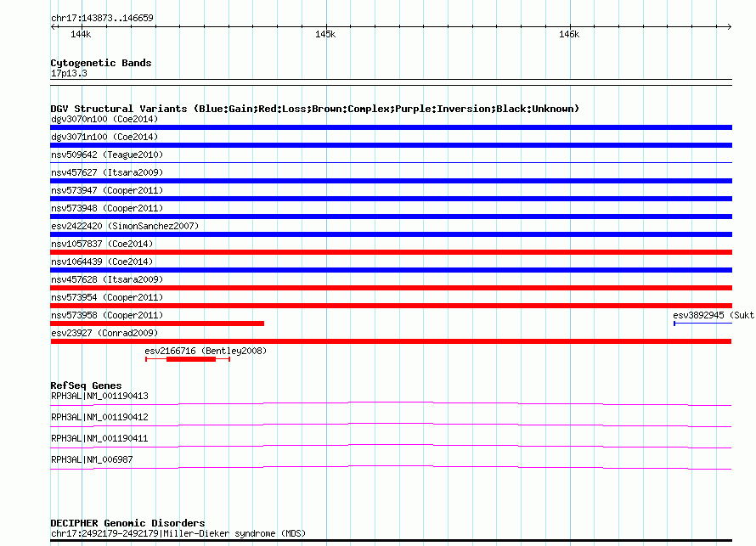Image resolution: width=756 pixels, height=546 pixels.
Task: Click the red bar of nsv573954
Action: point(391,306)
